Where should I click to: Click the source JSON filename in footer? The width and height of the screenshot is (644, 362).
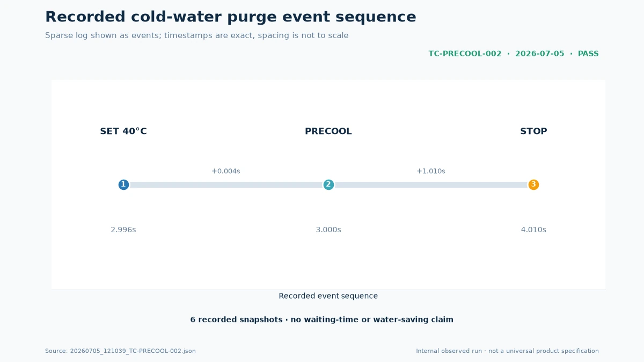[120, 351]
